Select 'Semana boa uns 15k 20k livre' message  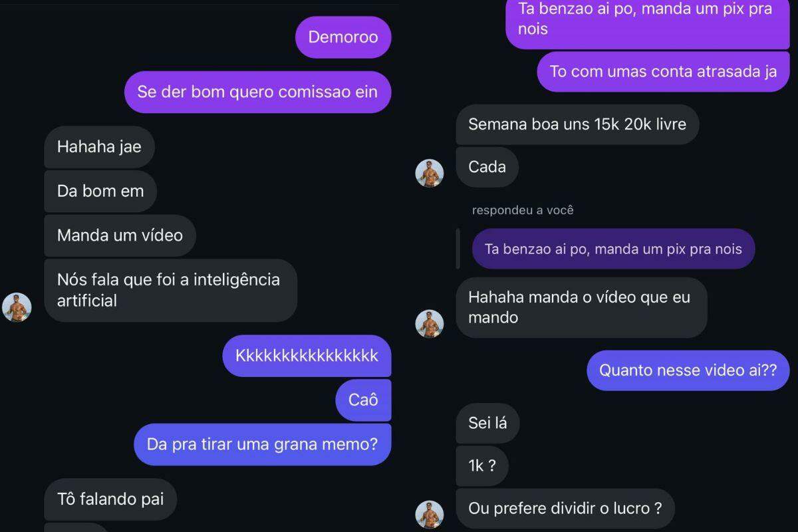click(x=577, y=124)
